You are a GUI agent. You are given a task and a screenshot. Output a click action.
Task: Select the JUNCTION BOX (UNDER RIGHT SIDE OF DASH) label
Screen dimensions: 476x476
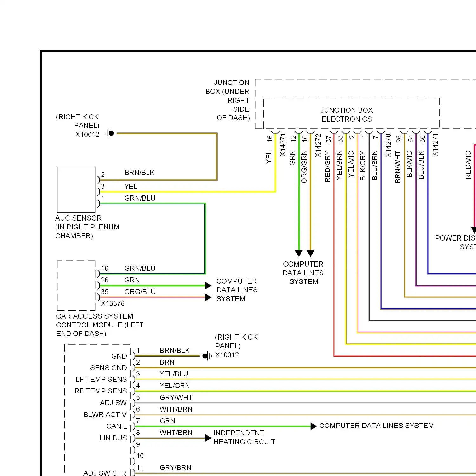(228, 100)
